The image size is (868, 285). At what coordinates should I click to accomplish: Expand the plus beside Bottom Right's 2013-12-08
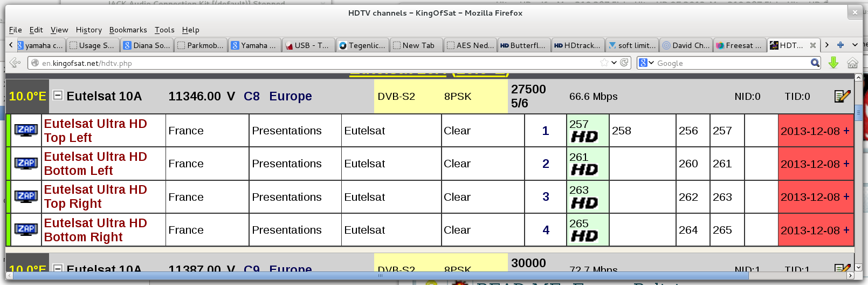[x=846, y=230]
